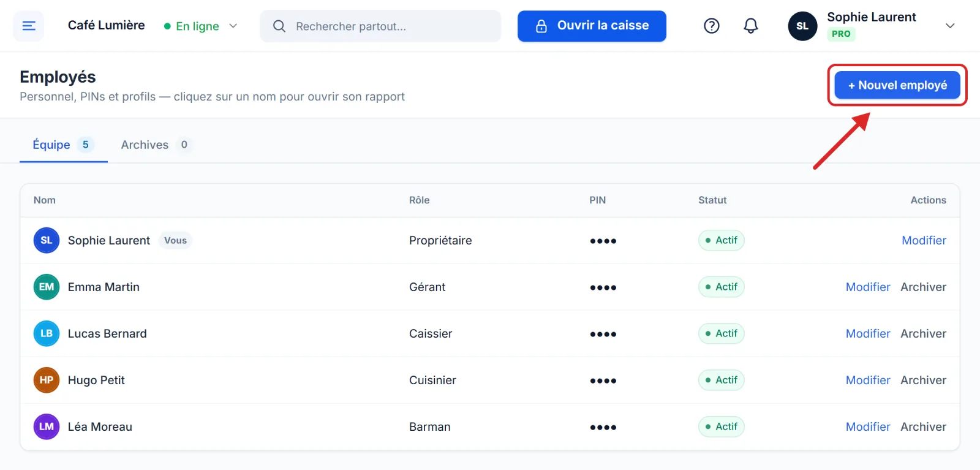Click the Barman role cell
This screenshot has width=980, height=470.
430,426
